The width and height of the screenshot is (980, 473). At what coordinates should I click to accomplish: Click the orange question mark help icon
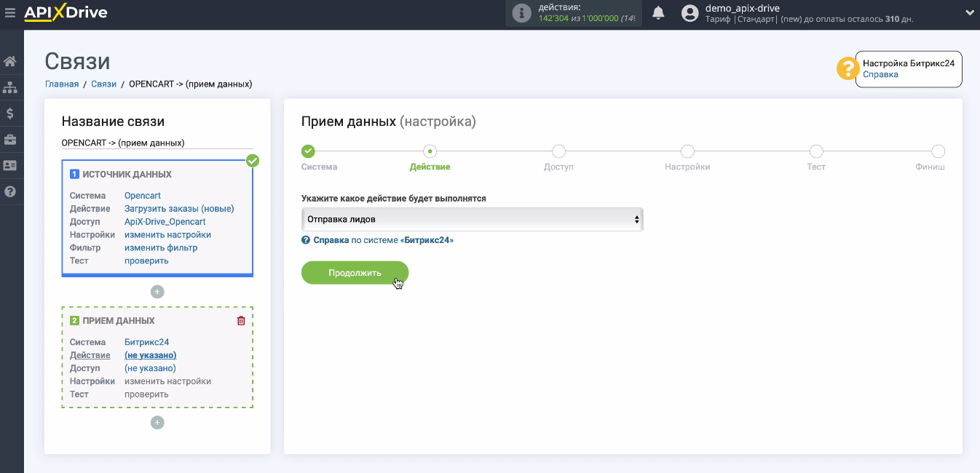(x=847, y=69)
